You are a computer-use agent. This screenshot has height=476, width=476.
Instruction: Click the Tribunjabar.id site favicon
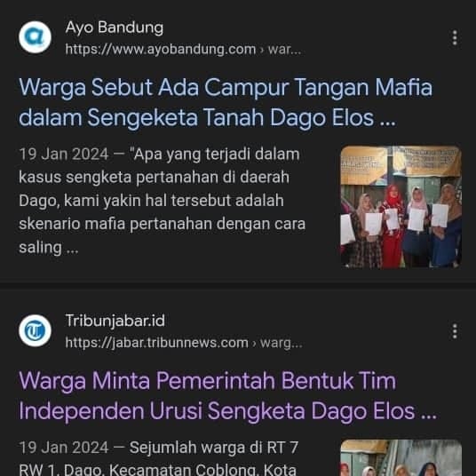[35, 330]
